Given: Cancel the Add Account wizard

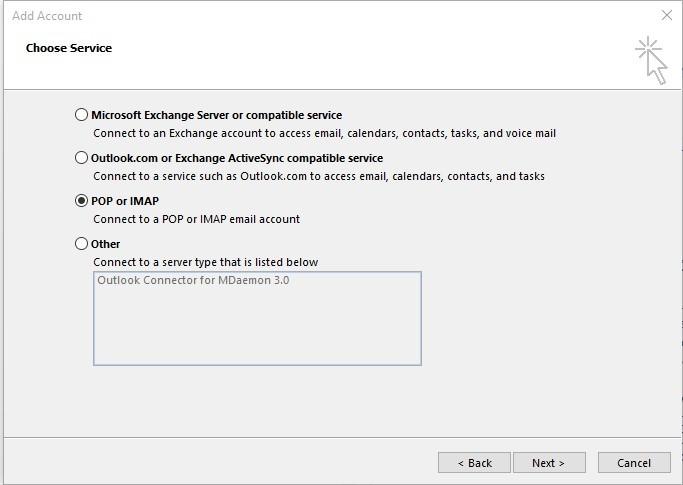Looking at the screenshot, I should 634,462.
